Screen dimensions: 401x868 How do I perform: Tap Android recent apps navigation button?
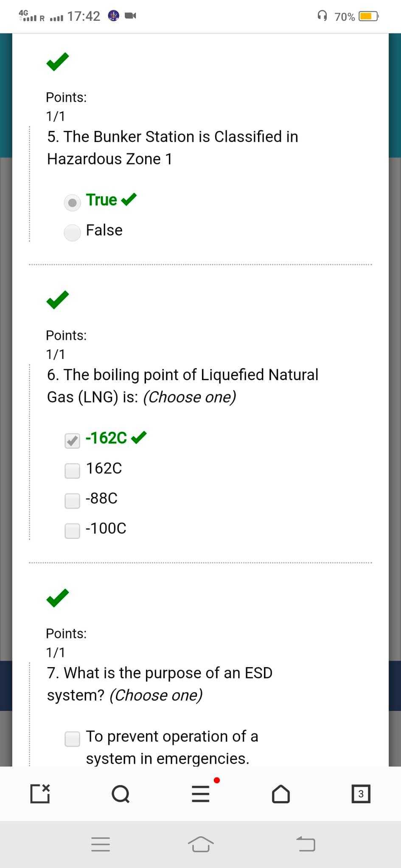[101, 844]
